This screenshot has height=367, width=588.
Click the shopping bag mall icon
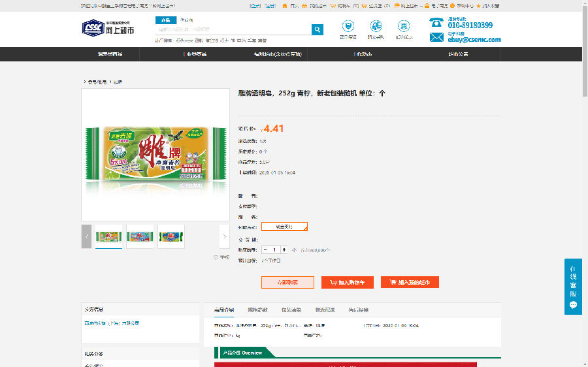coord(427,6)
